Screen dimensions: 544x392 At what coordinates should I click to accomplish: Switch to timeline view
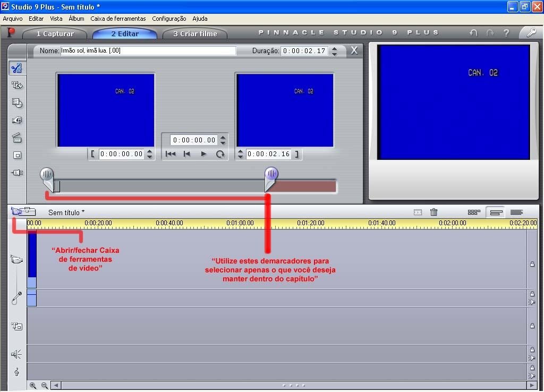pyautogui.click(x=497, y=212)
